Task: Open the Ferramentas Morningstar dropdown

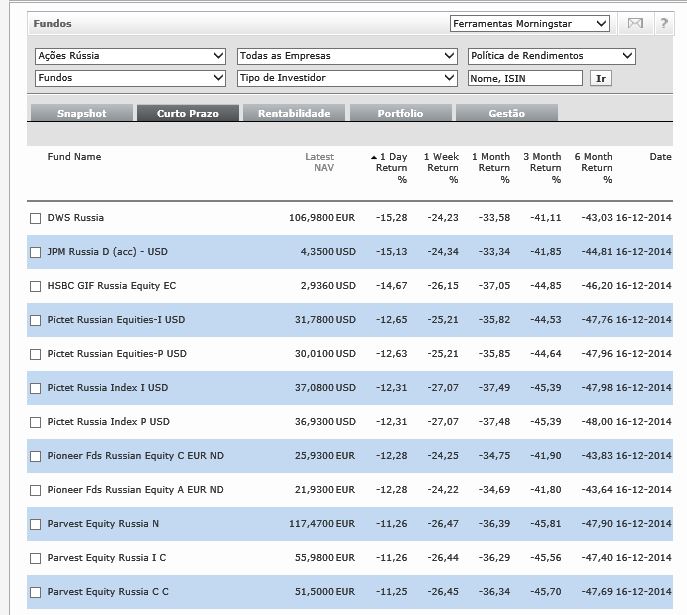Action: tap(530, 24)
